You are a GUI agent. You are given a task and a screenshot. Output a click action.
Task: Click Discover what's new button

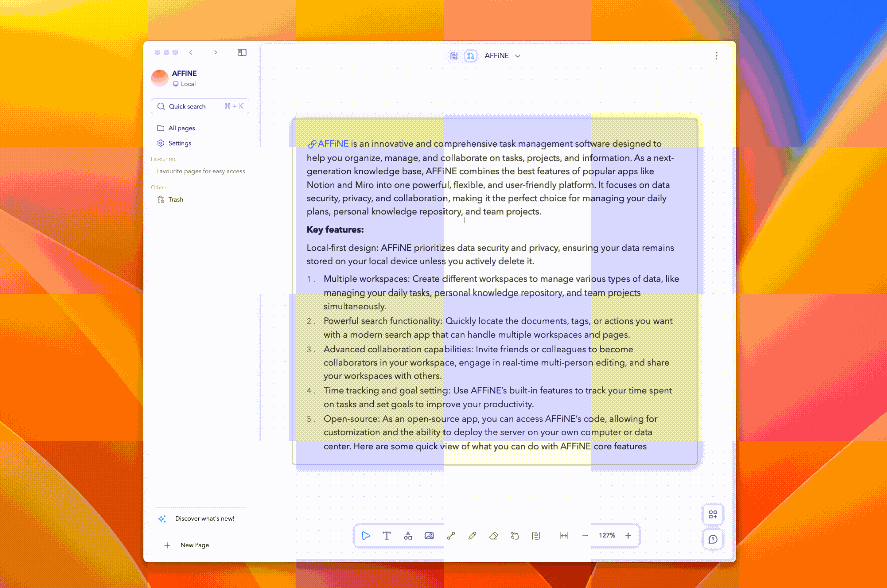point(200,519)
